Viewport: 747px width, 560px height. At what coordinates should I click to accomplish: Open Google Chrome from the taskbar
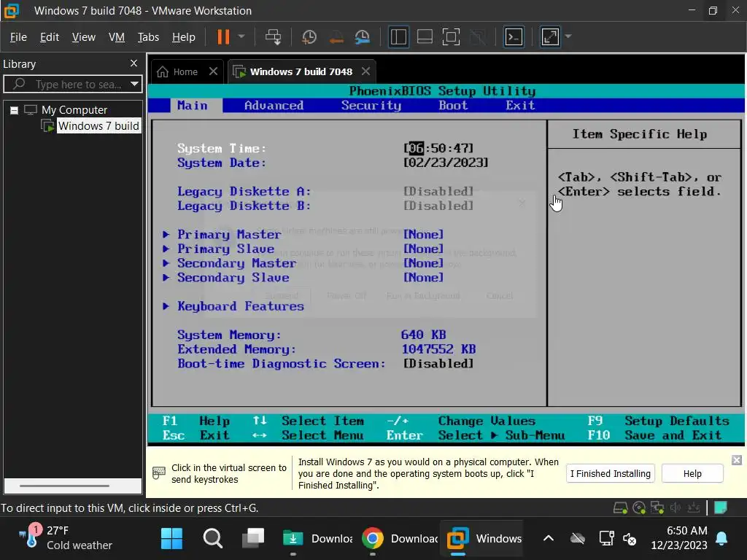pyautogui.click(x=373, y=539)
